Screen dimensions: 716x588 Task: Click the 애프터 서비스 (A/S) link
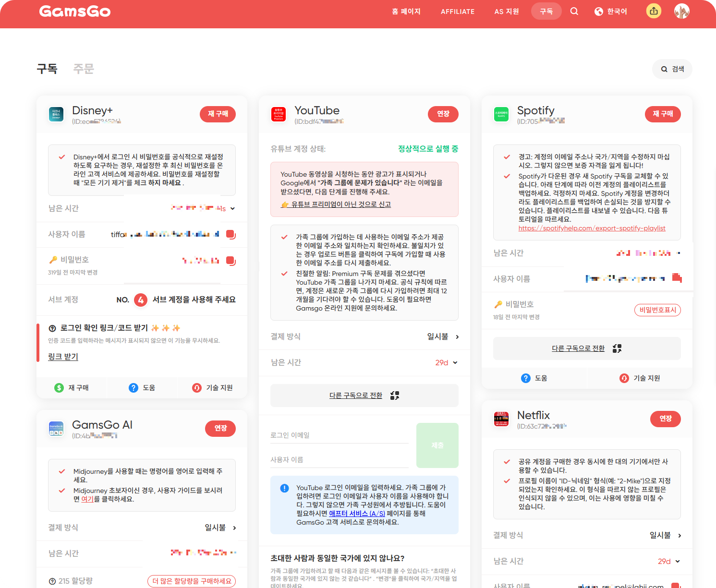click(x=357, y=514)
